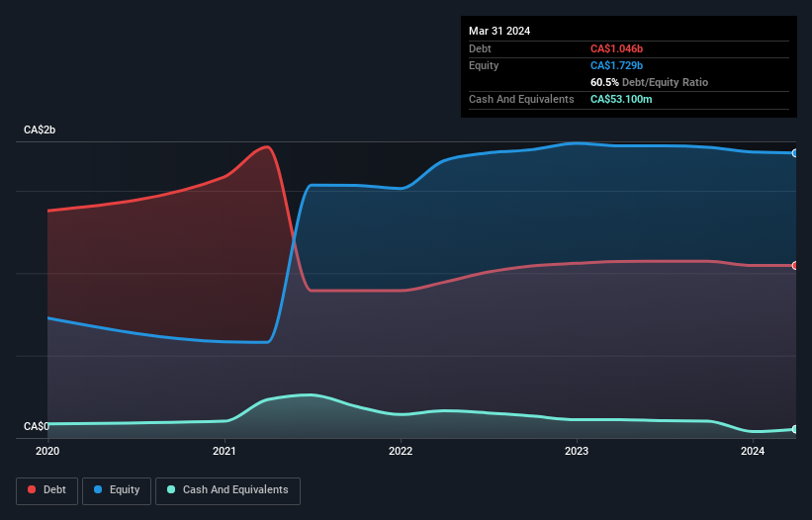Image resolution: width=812 pixels, height=520 pixels.
Task: Click the 2020 x-axis label
Action: click(47, 451)
